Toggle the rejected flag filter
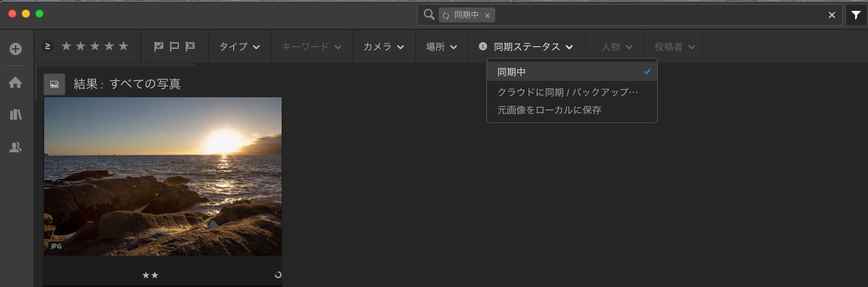Image resolution: width=868 pixels, height=287 pixels. (x=190, y=46)
